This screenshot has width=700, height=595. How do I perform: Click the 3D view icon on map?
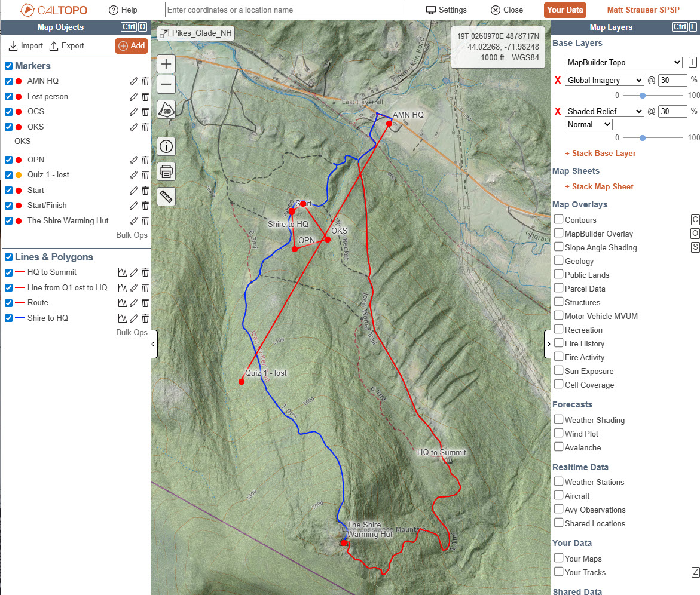[x=166, y=111]
